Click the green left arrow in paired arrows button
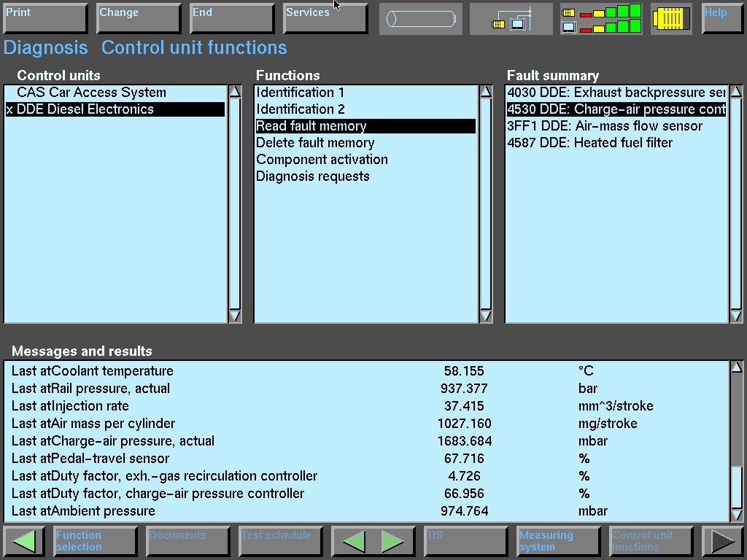The image size is (747, 560). click(355, 541)
